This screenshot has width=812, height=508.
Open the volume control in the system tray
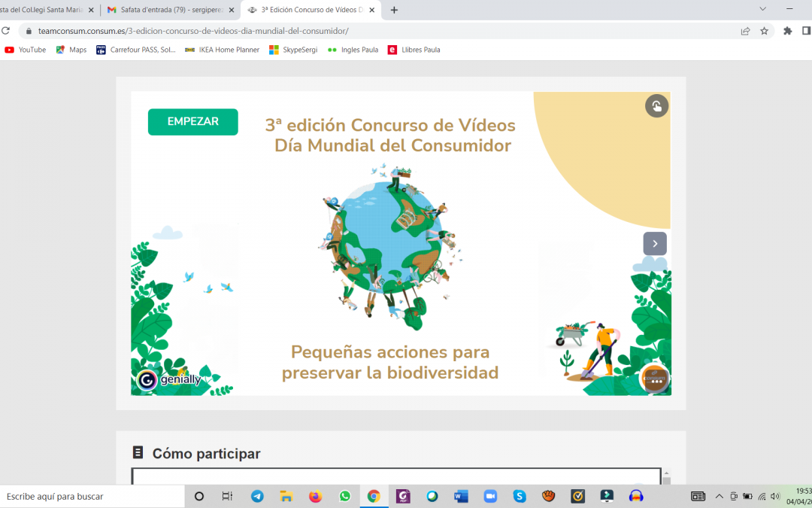tap(775, 496)
